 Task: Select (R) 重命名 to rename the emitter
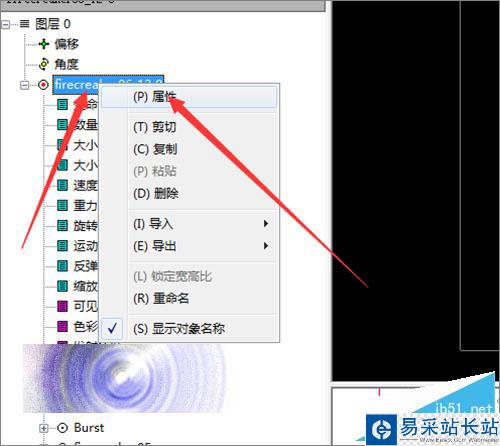coord(161,298)
